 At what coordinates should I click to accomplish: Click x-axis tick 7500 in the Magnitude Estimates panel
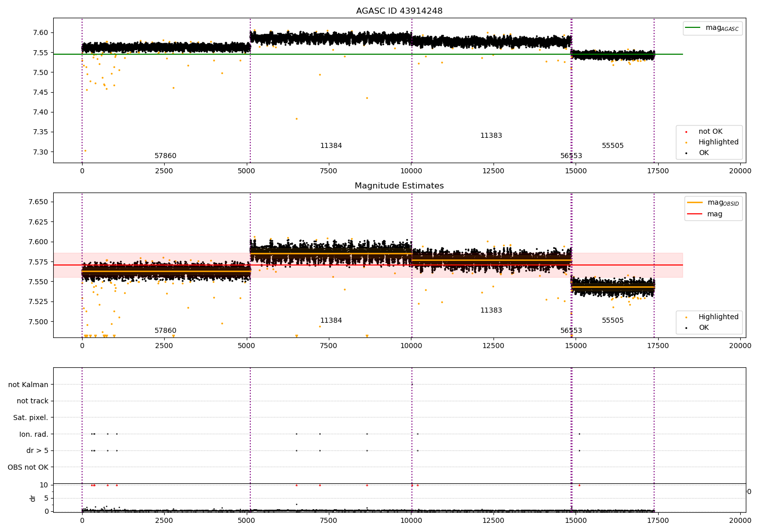[329, 346]
